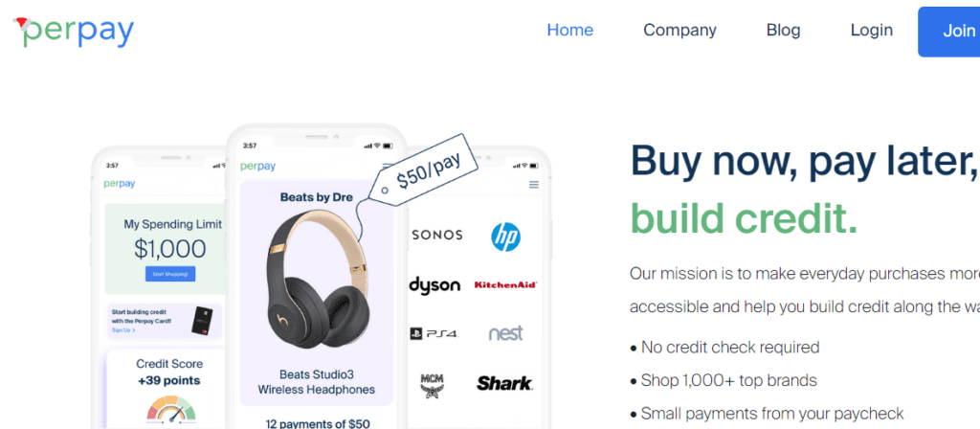The image size is (980, 429).
Task: Open hamburger menu on right phone
Action: [534, 185]
